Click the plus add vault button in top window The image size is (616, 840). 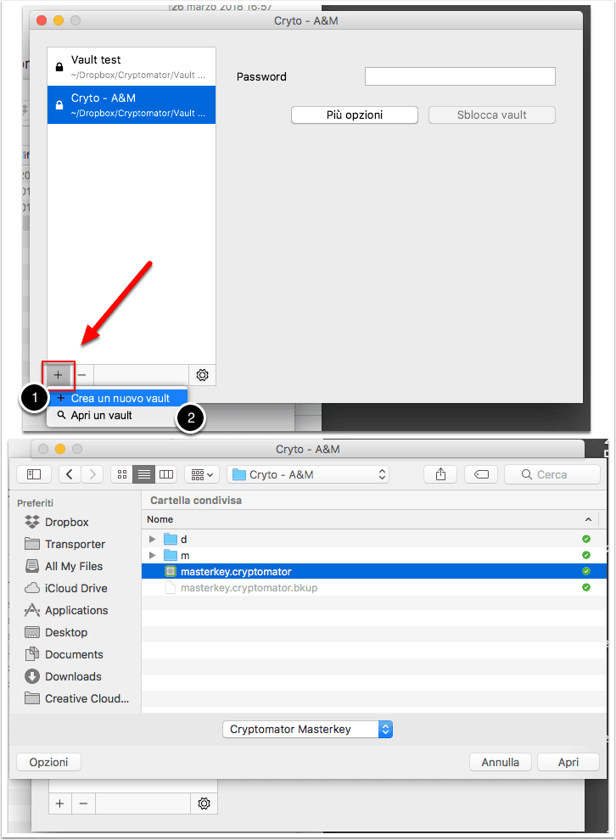[x=58, y=375]
